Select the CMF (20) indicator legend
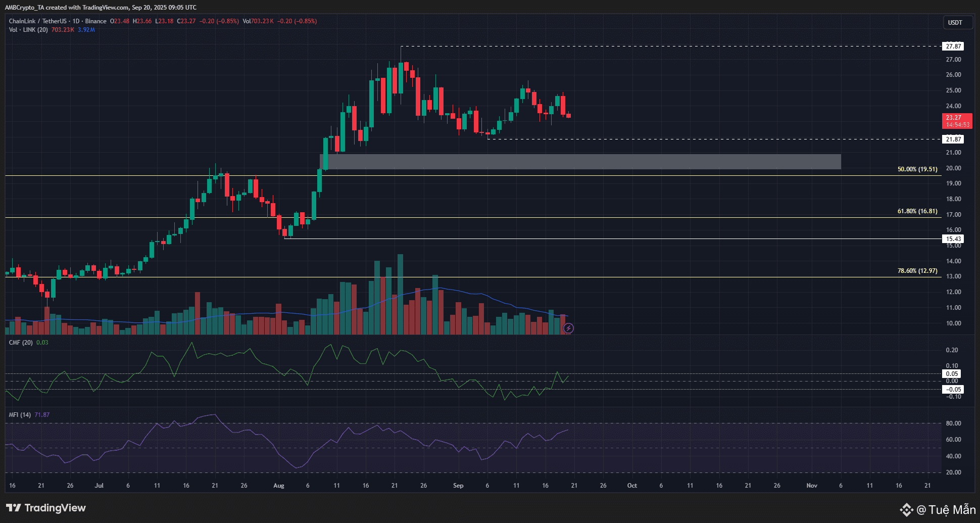This screenshot has height=523, width=980. pyautogui.click(x=21, y=343)
